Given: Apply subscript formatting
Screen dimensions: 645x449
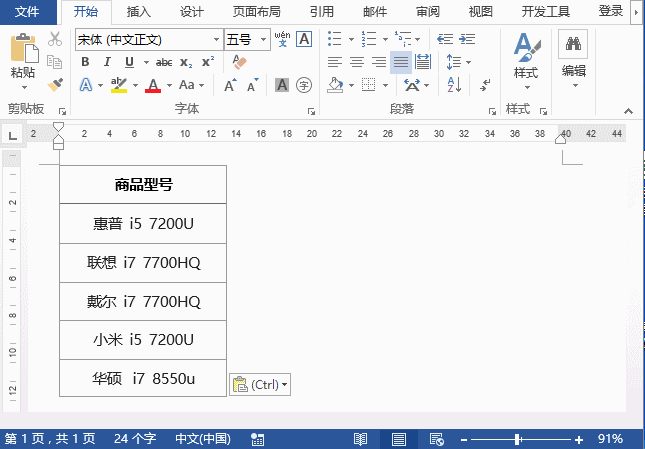Looking at the screenshot, I should pyautogui.click(x=186, y=62).
